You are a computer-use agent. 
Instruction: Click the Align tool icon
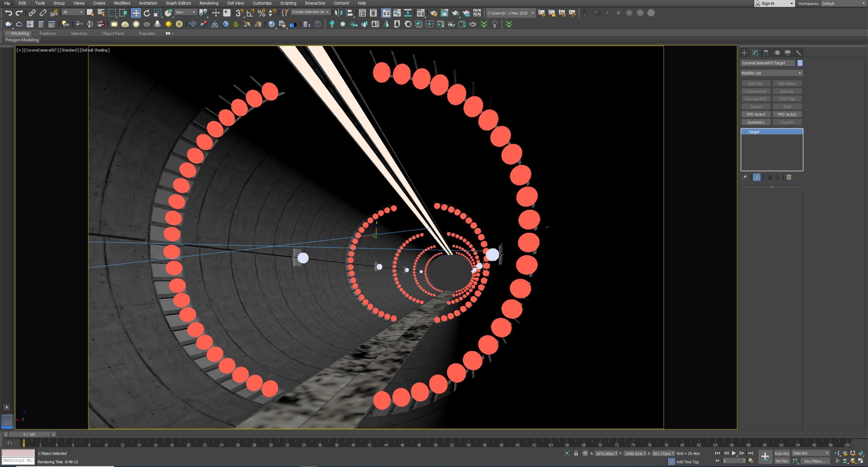(x=349, y=13)
